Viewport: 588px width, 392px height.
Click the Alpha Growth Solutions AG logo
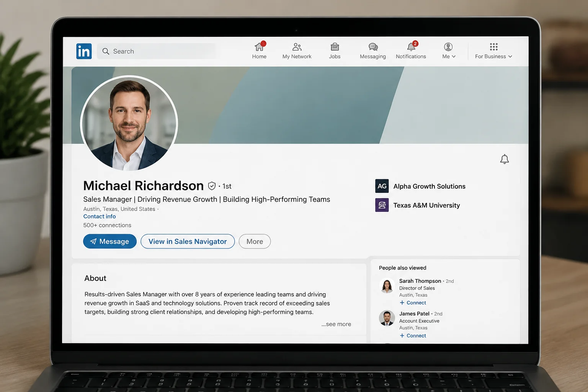(382, 186)
